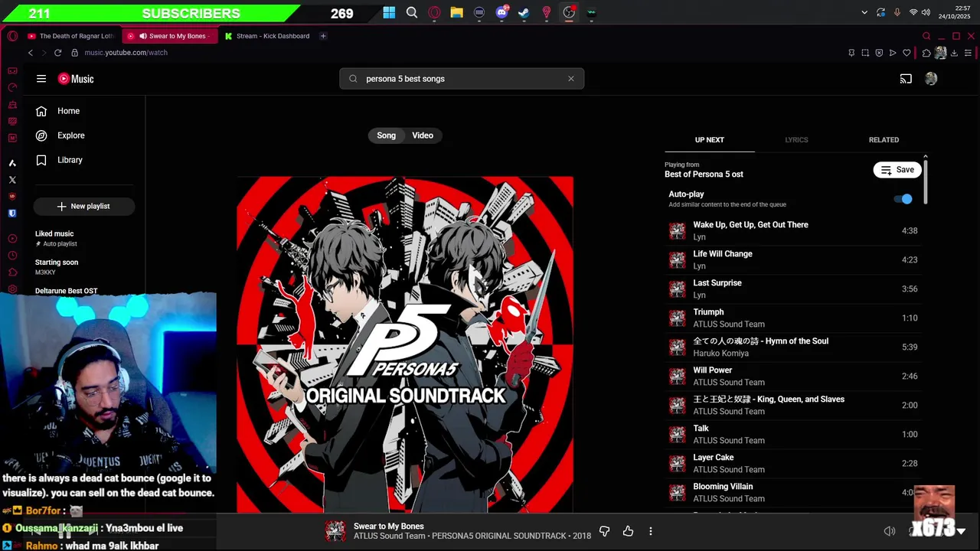This screenshot has height=551, width=980.
Task: Play Talk from the queue
Action: click(x=793, y=434)
